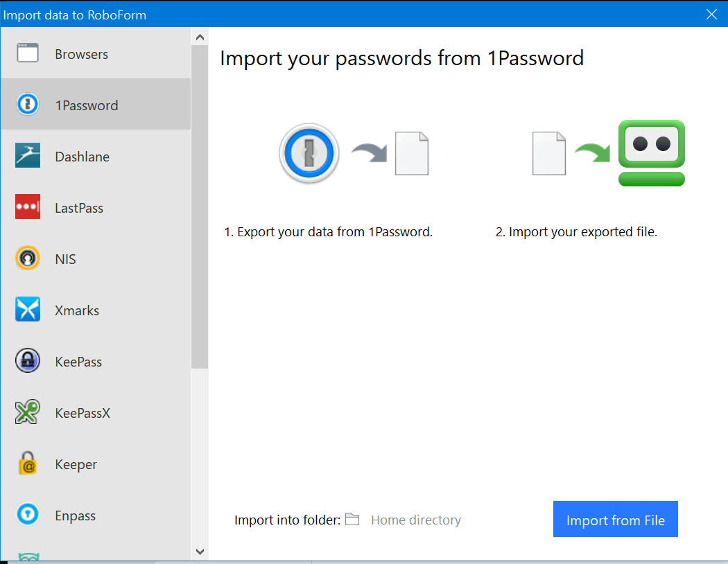Image resolution: width=728 pixels, height=564 pixels.
Task: Click the Keeper yellow lock icon
Action: [28, 463]
